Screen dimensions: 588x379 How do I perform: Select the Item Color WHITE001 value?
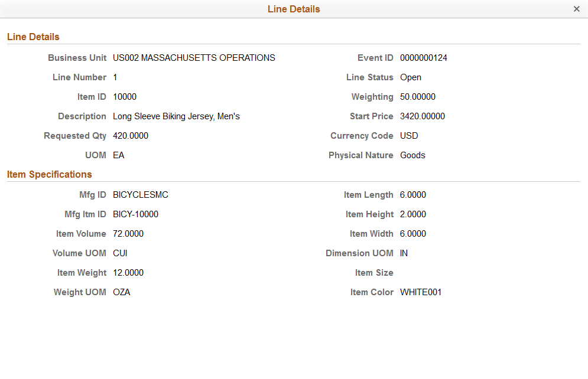[421, 292]
